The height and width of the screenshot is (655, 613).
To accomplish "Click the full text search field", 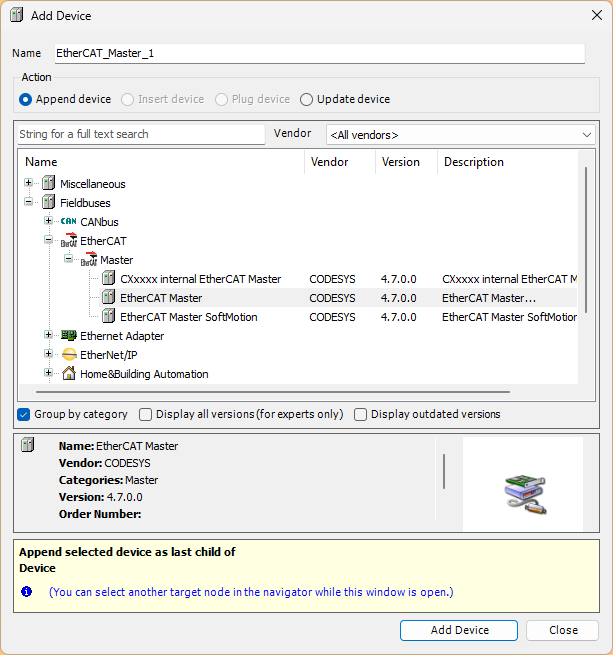I will pyautogui.click(x=141, y=135).
